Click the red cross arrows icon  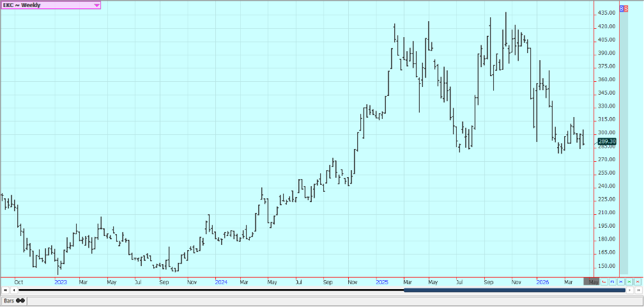click(x=637, y=281)
